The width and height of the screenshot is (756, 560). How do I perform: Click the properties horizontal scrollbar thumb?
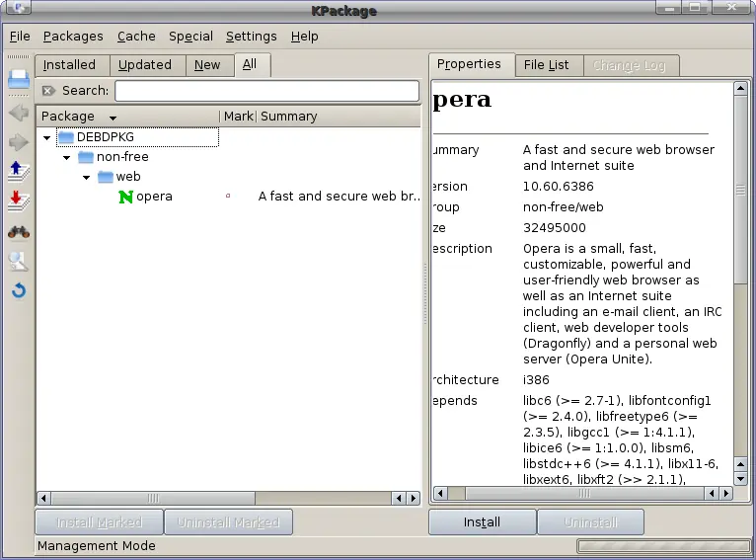584,494
